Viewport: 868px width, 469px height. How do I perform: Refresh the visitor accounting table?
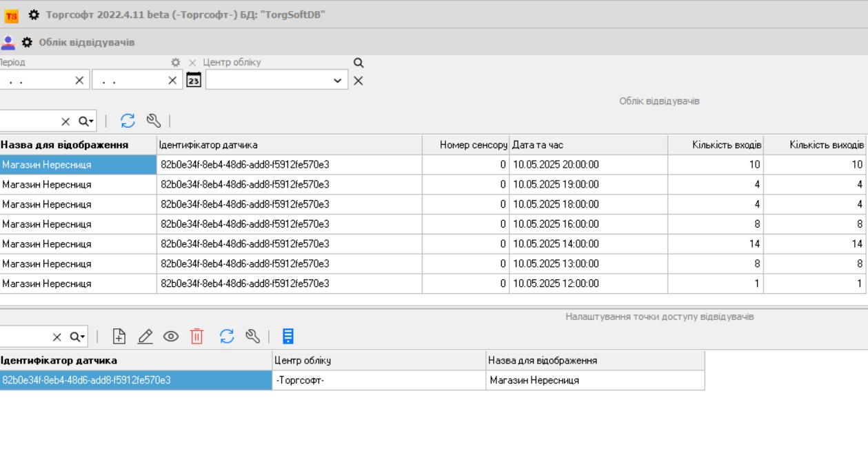128,121
